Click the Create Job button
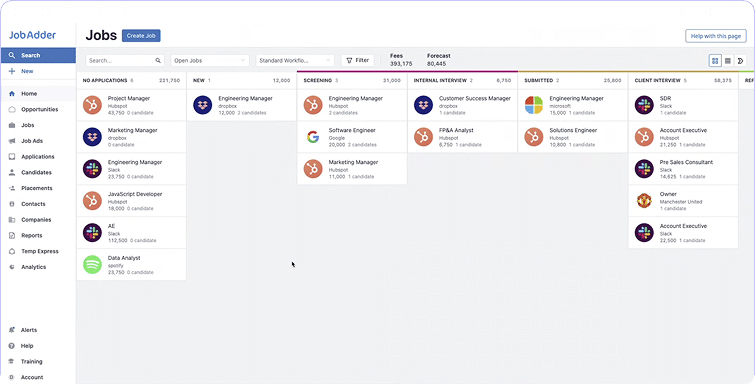Screen dimensions: 755x384 click(x=141, y=36)
